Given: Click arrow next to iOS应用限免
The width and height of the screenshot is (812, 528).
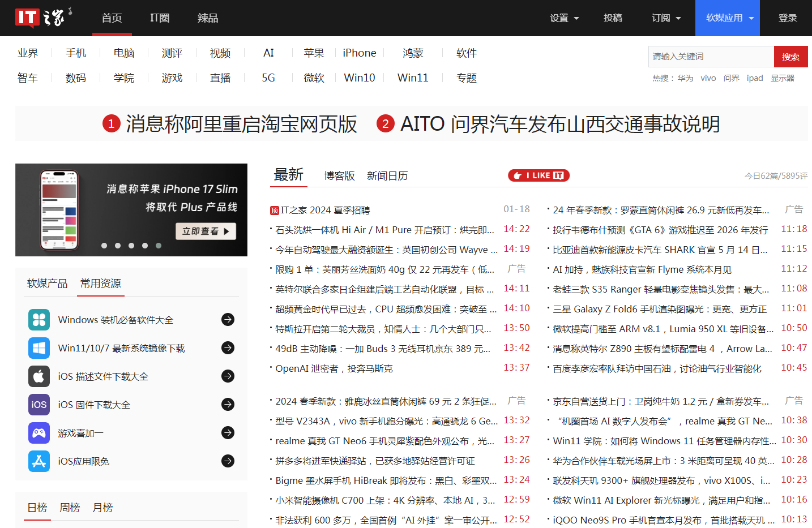Looking at the screenshot, I should click(228, 461).
